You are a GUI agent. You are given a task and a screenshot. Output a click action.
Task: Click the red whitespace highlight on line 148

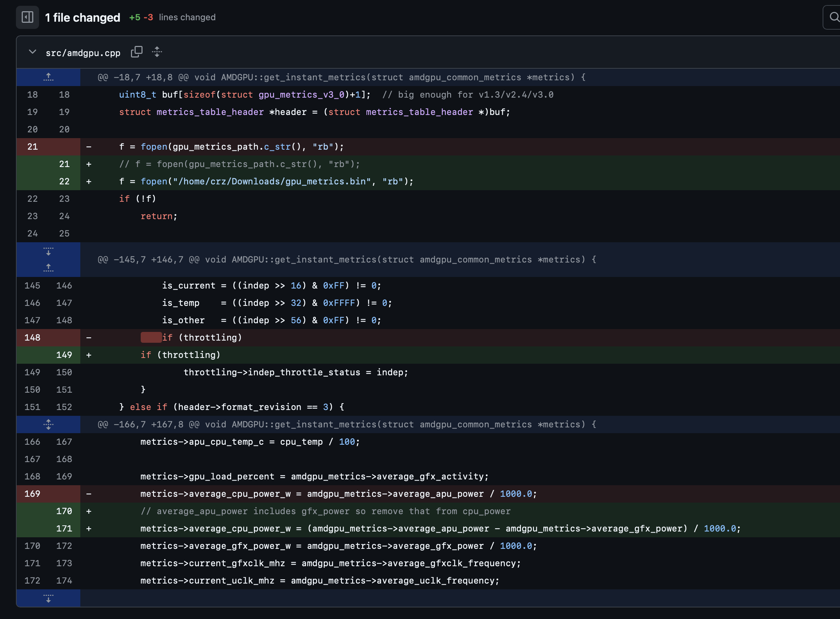pyautogui.click(x=151, y=338)
